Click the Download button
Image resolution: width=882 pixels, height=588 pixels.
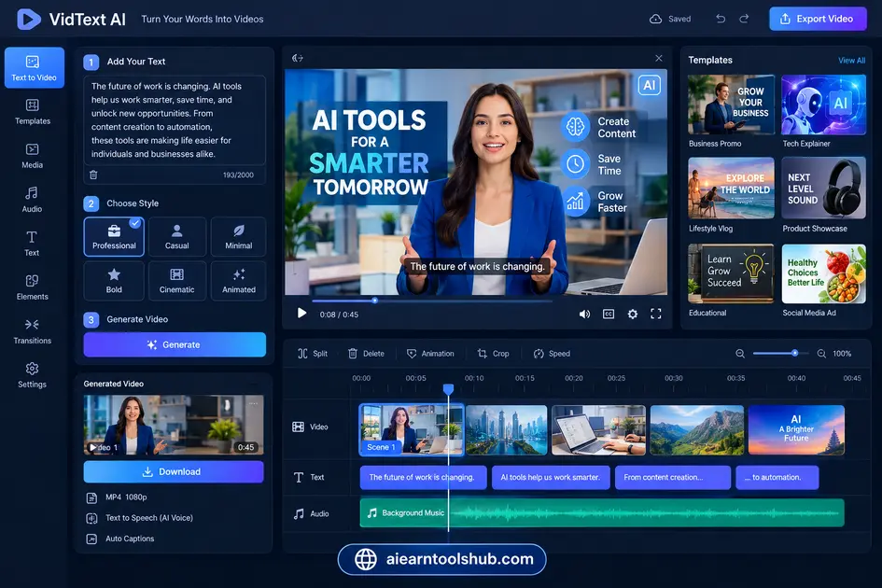[174, 471]
